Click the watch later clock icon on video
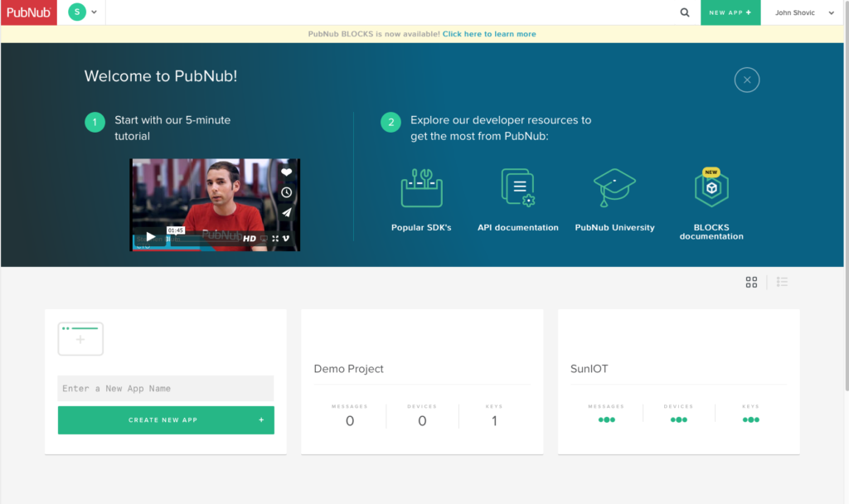849x504 pixels. 286,192
